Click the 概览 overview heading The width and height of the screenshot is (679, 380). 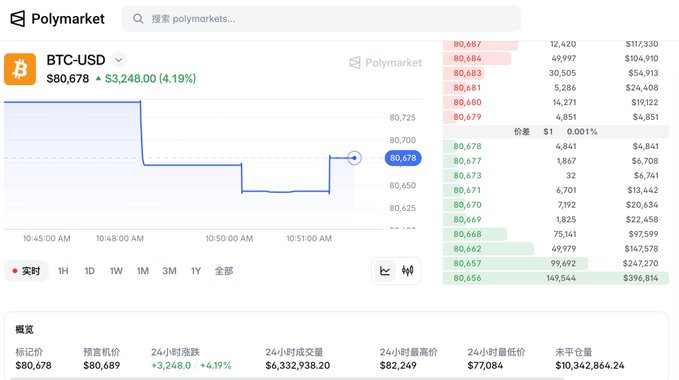[25, 330]
